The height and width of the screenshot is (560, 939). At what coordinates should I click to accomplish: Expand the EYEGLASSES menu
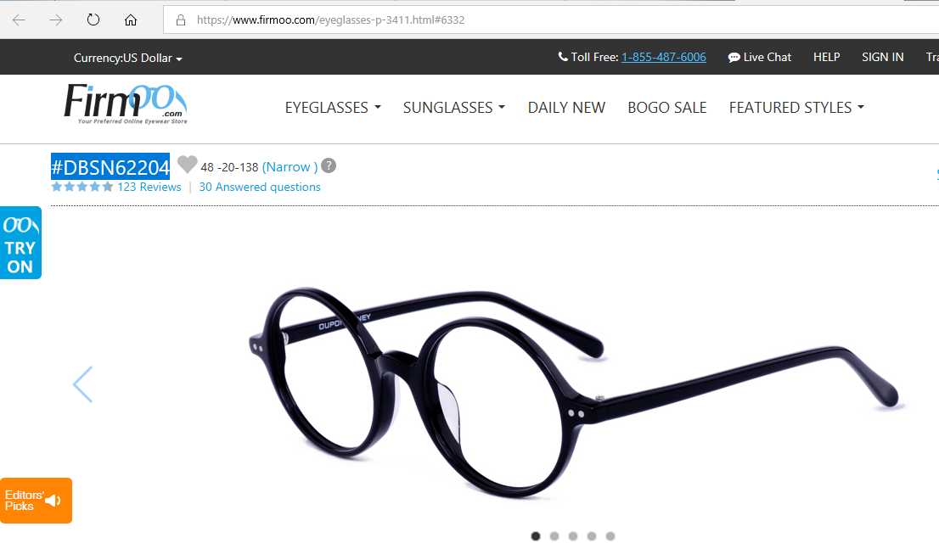[333, 108]
